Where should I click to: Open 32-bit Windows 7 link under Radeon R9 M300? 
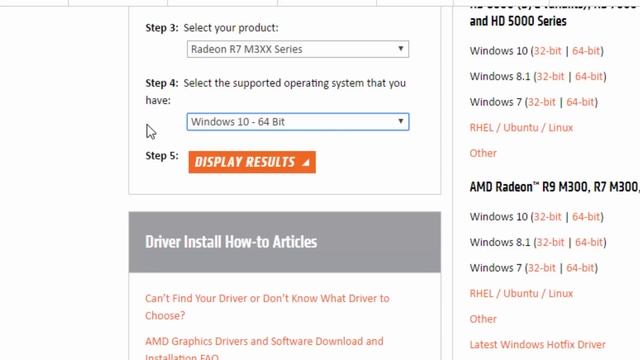click(x=542, y=268)
